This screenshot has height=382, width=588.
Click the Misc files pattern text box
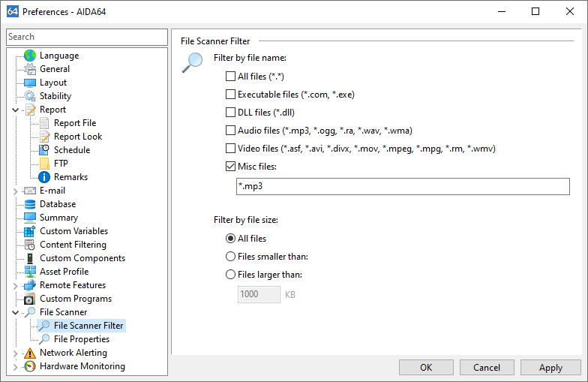pos(403,186)
